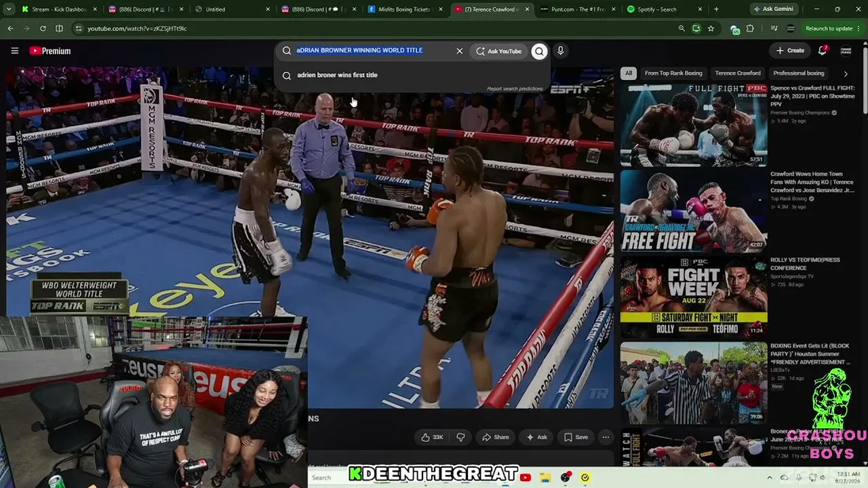Submit search with magnifier button
This screenshot has width=868, height=488.
539,51
